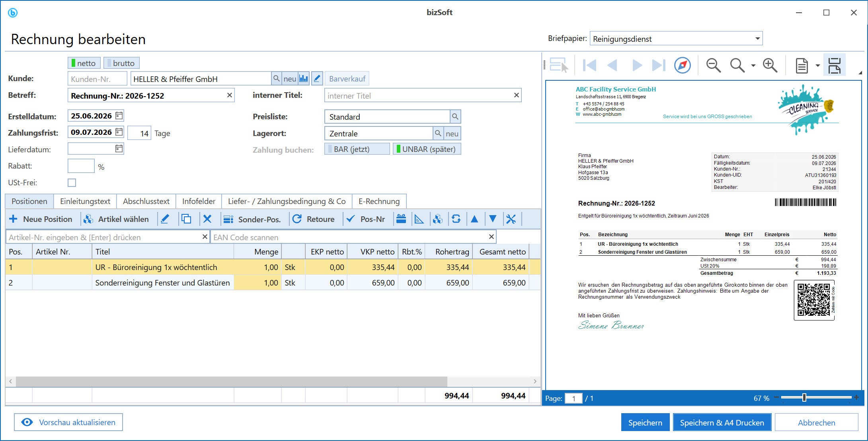Click Retoure button
Screen dimensions: 868x441
click(x=313, y=219)
